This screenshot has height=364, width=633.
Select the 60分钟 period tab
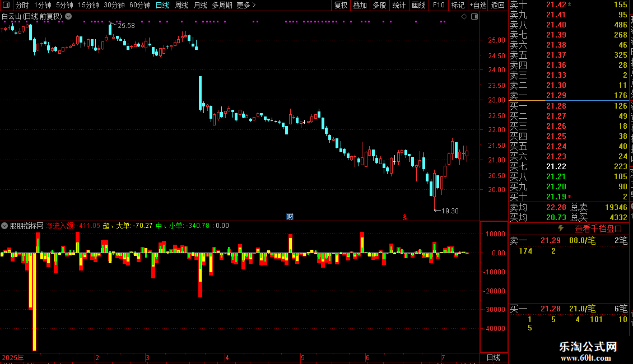click(x=140, y=5)
